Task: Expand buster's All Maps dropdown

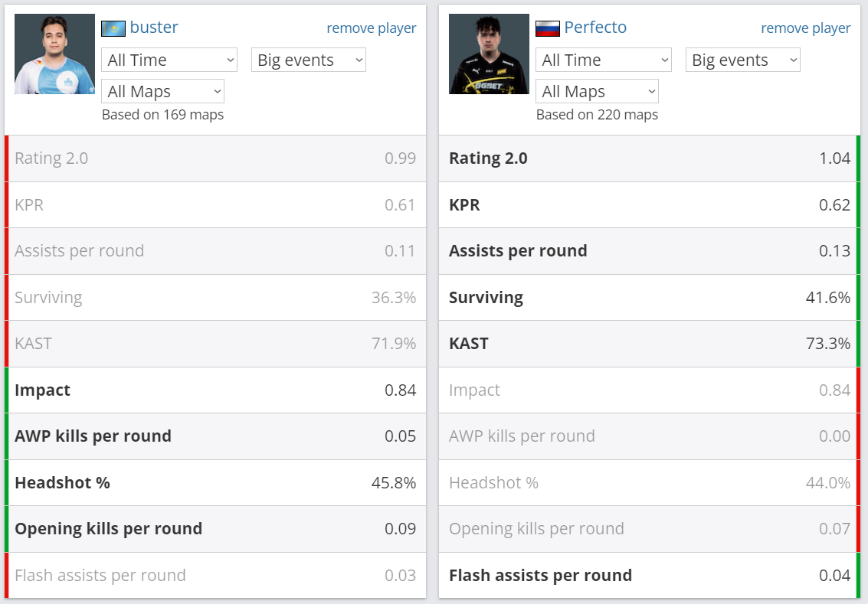Action: pos(162,91)
